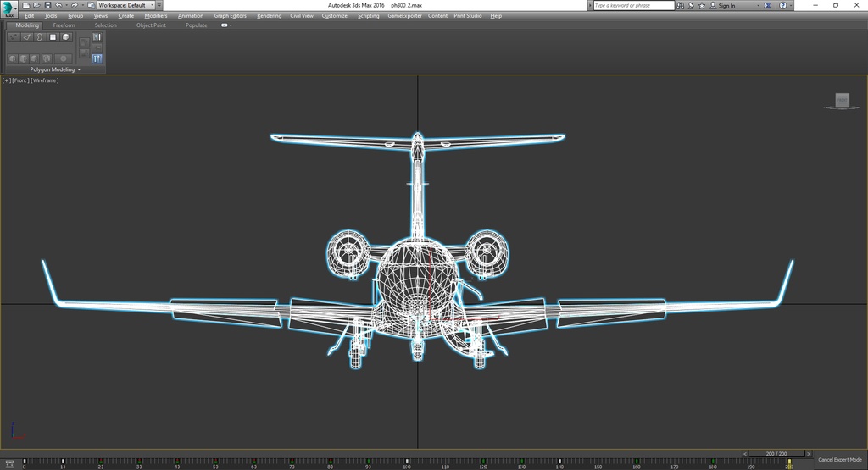Toggle the Element sub-object mode in ribbon
The image size is (868, 470).
point(66,37)
